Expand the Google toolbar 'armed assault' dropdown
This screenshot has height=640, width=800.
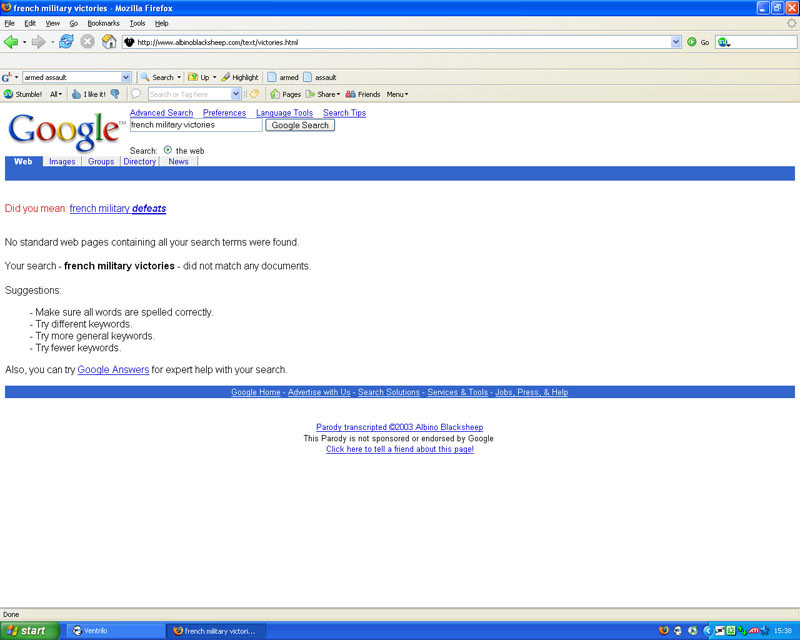[126, 77]
